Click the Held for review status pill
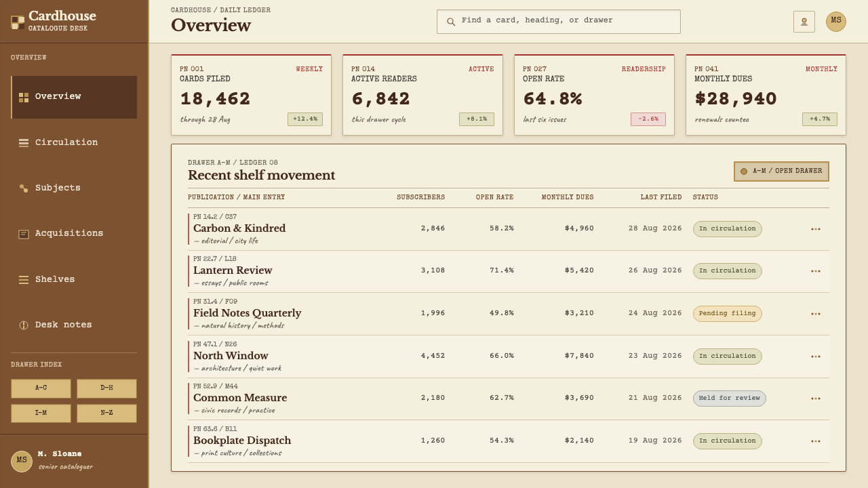868x488 pixels. coord(730,399)
